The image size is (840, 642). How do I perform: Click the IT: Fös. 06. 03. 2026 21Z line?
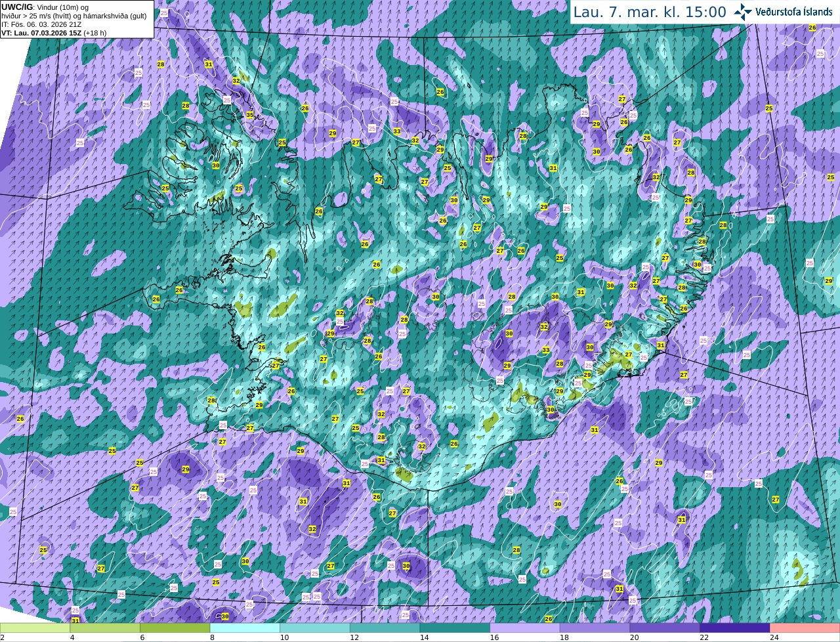click(x=41, y=24)
